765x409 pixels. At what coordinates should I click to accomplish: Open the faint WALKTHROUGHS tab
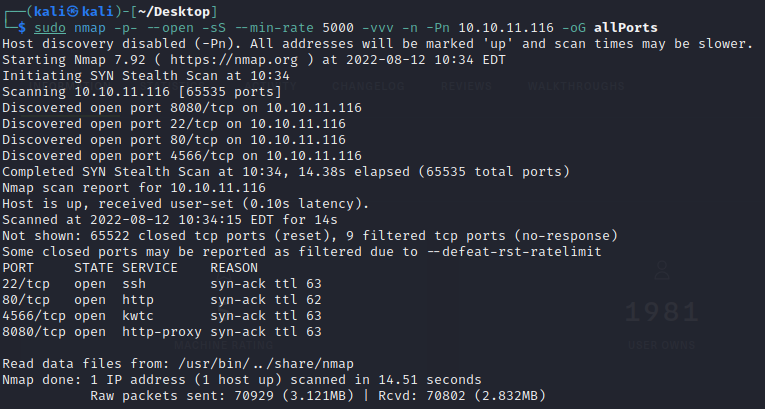pyautogui.click(x=576, y=86)
